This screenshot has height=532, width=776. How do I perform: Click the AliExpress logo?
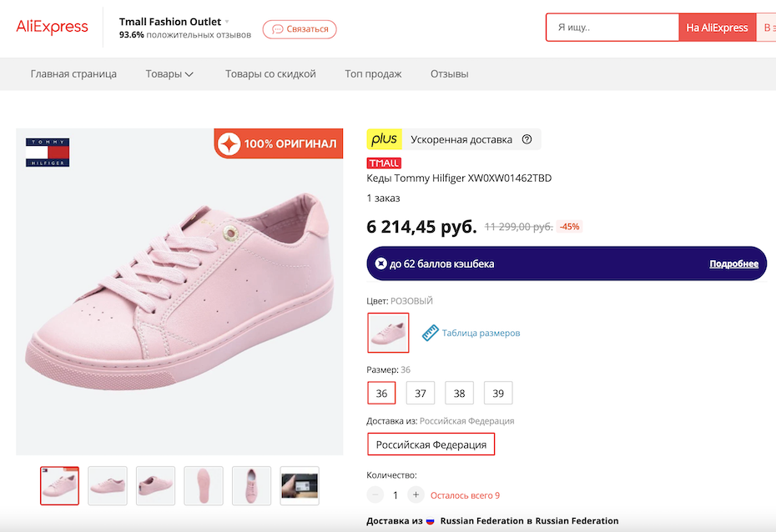(x=52, y=27)
